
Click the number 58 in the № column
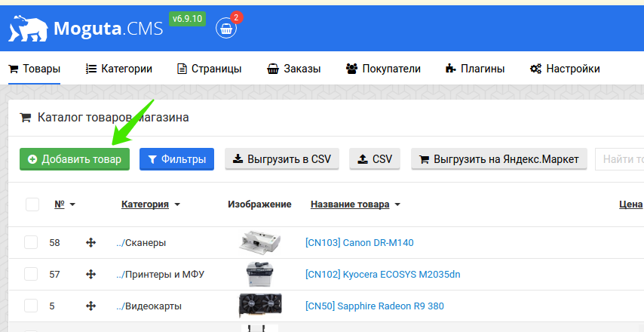(x=54, y=242)
